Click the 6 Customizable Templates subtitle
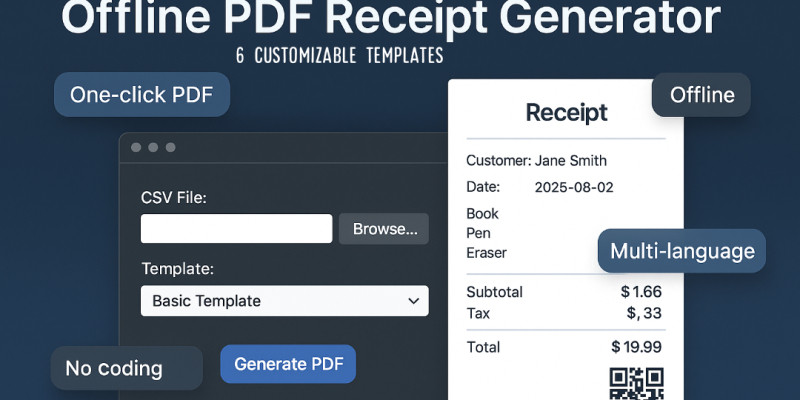 point(339,56)
